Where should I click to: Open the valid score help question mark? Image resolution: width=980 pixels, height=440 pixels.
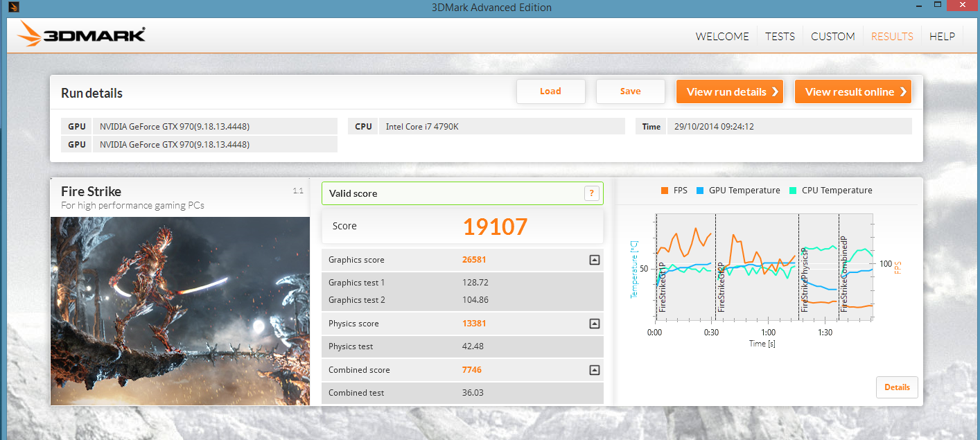click(591, 193)
